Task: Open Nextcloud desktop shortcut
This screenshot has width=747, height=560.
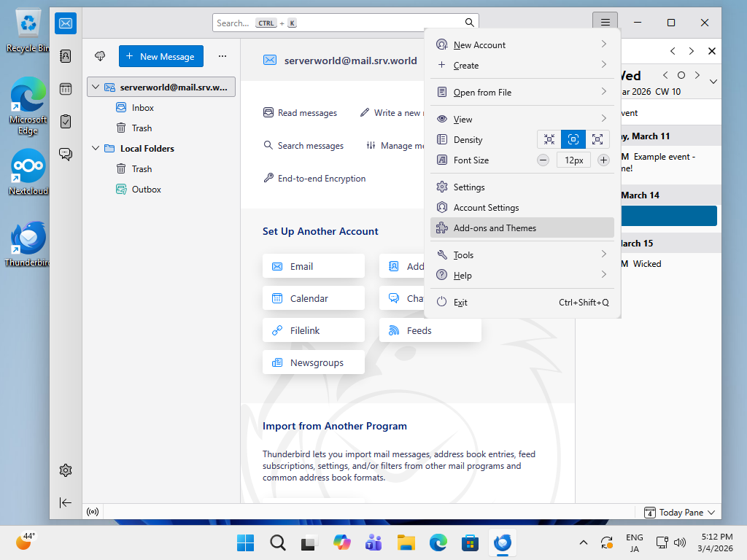Action: point(28,172)
